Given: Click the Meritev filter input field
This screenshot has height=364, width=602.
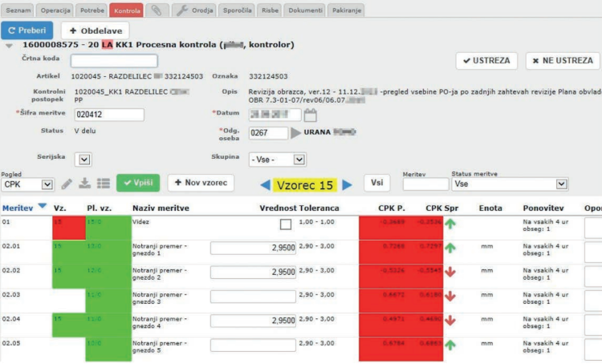Looking at the screenshot, I should (425, 184).
